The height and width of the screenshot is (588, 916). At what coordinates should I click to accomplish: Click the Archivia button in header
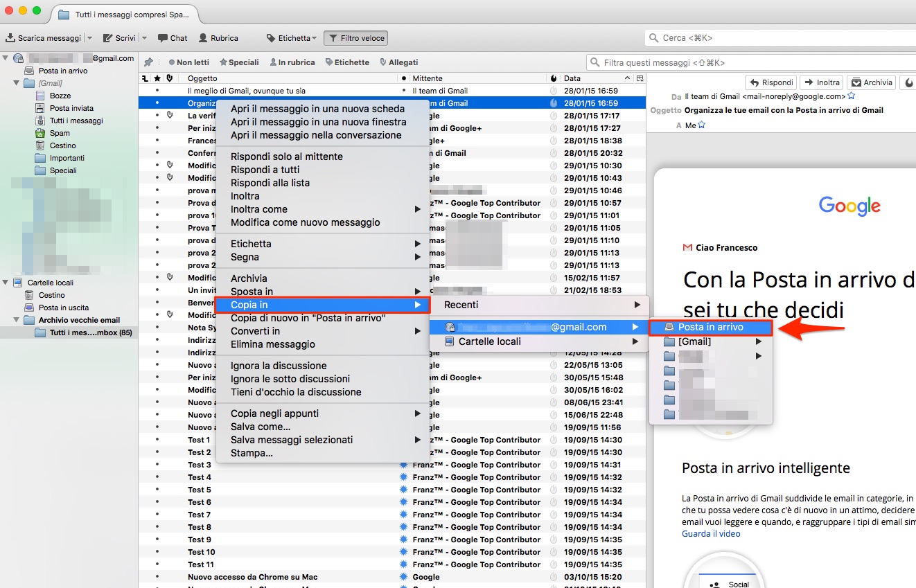872,82
